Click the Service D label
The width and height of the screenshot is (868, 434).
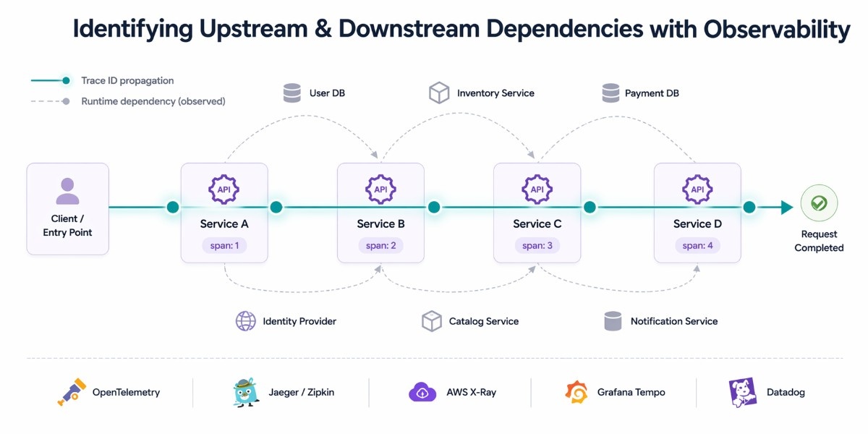pos(697,224)
